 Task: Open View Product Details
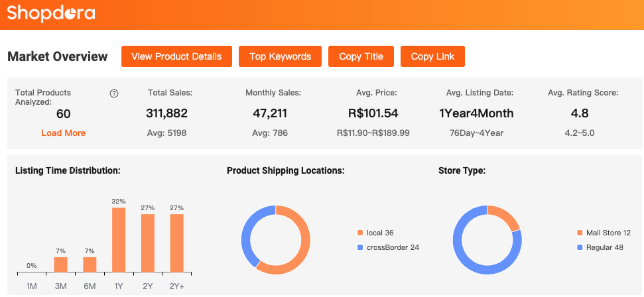tap(176, 56)
